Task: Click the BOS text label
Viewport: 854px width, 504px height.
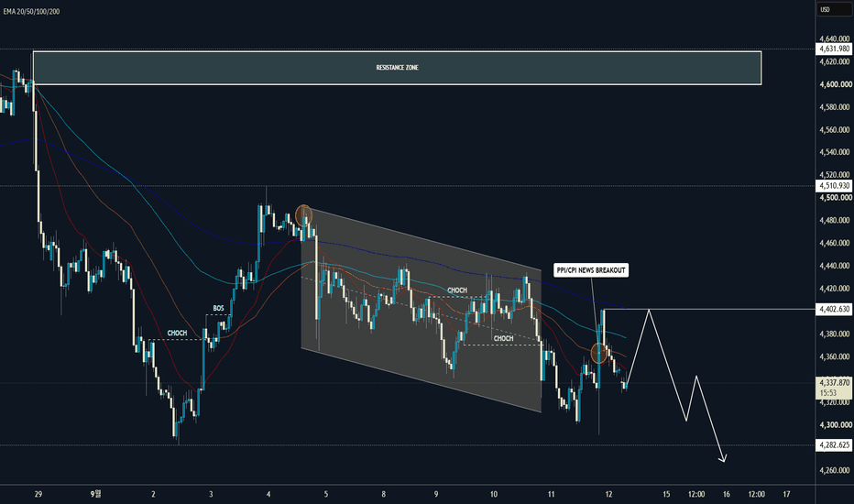Action: coord(218,309)
